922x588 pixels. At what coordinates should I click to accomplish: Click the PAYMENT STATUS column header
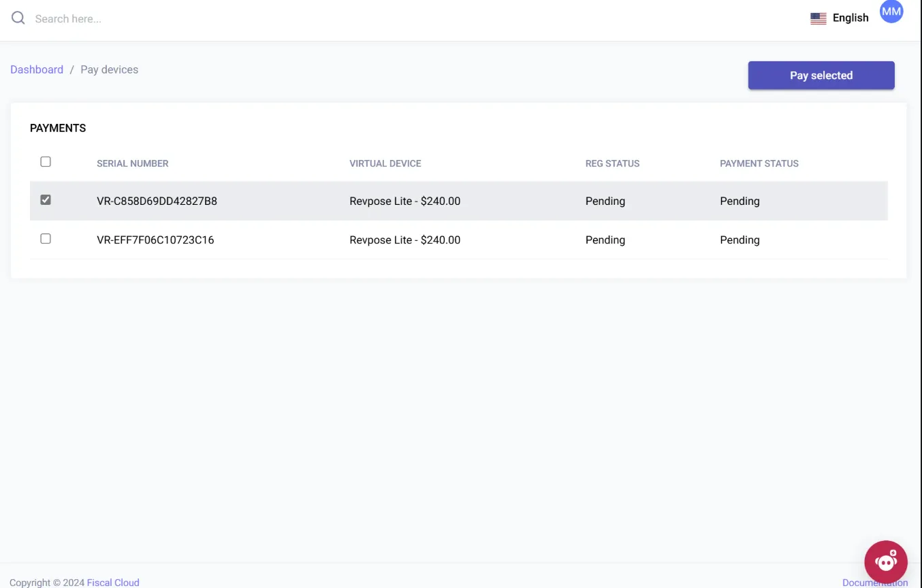(x=759, y=163)
